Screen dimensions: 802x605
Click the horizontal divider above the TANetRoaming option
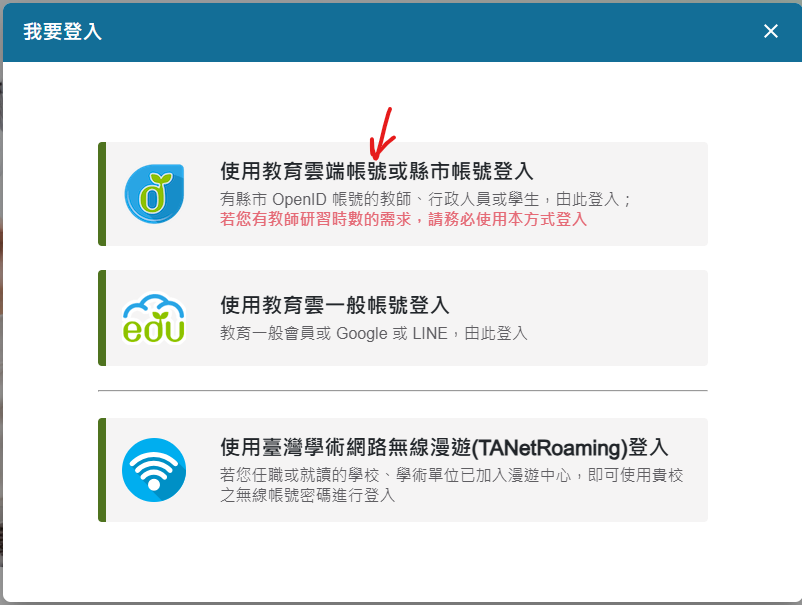point(403,391)
